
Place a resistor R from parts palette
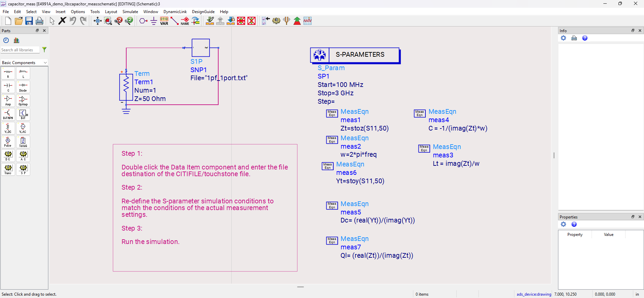pyautogui.click(x=8, y=73)
